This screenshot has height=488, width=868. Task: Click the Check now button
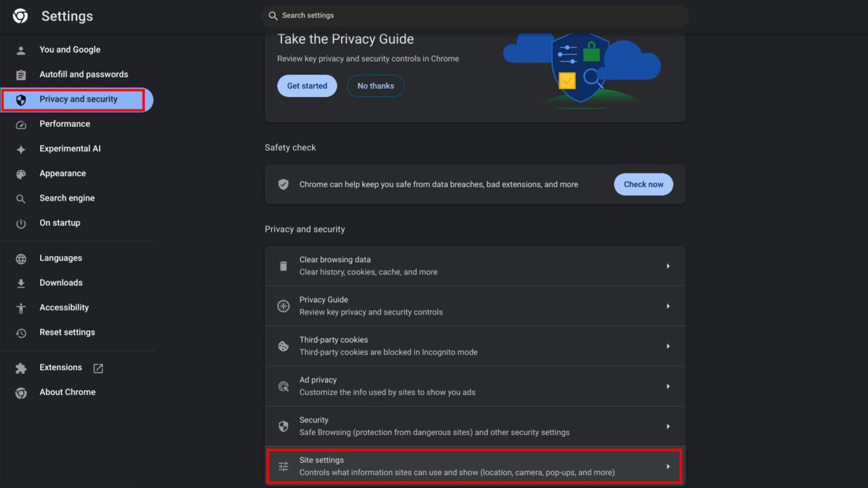[643, 184]
